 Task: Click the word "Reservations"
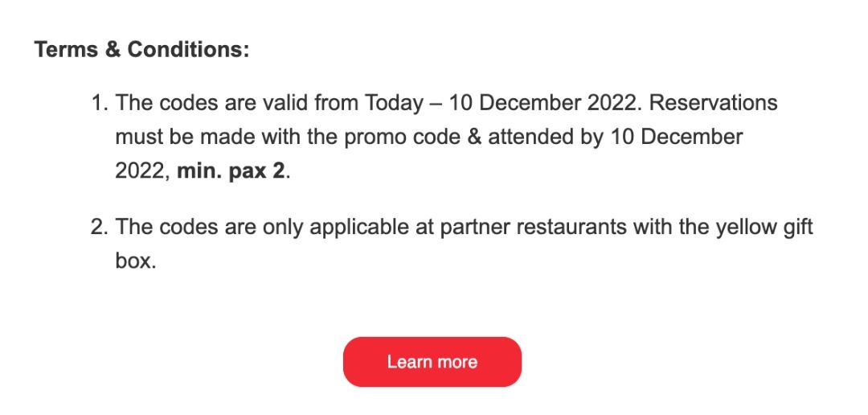point(713,102)
